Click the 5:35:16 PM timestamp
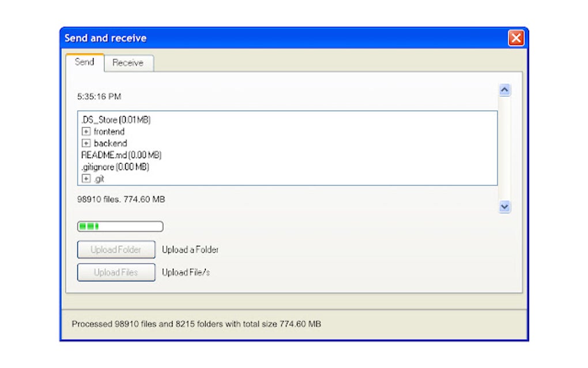 coord(99,97)
